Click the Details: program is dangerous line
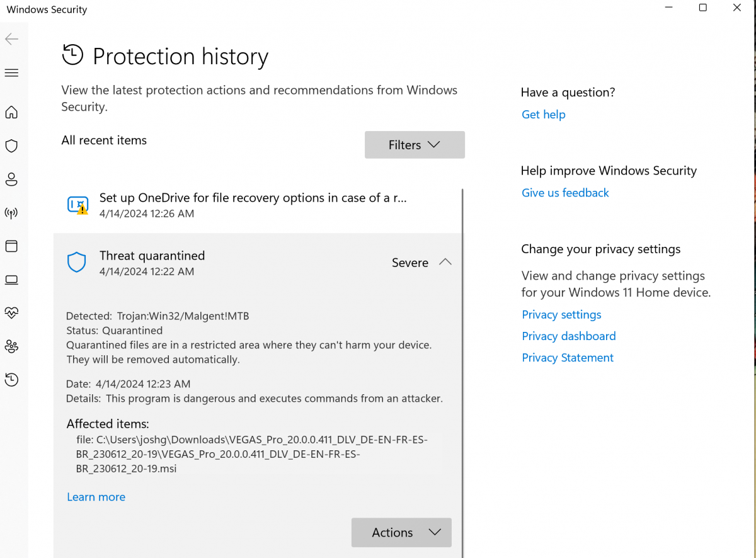This screenshot has height=558, width=756. (x=255, y=399)
